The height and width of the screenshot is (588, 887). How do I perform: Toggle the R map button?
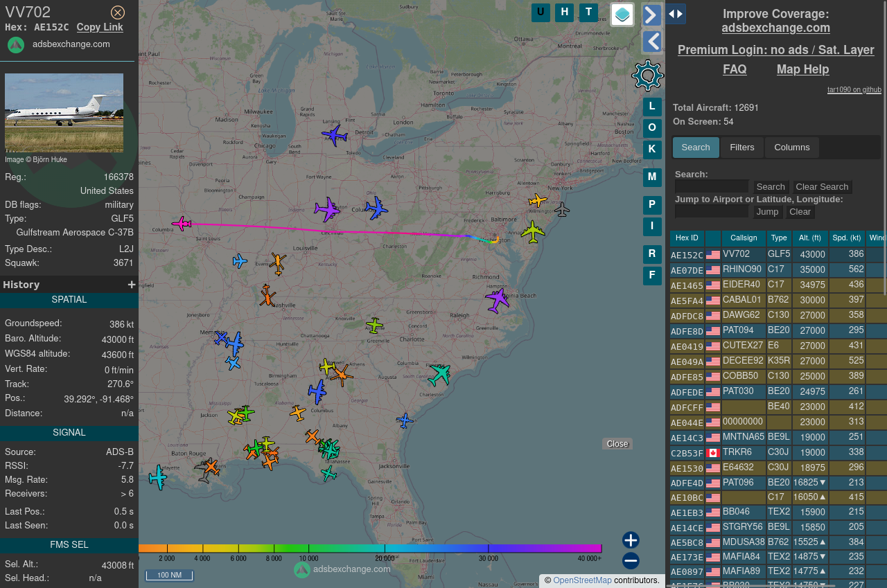click(652, 254)
